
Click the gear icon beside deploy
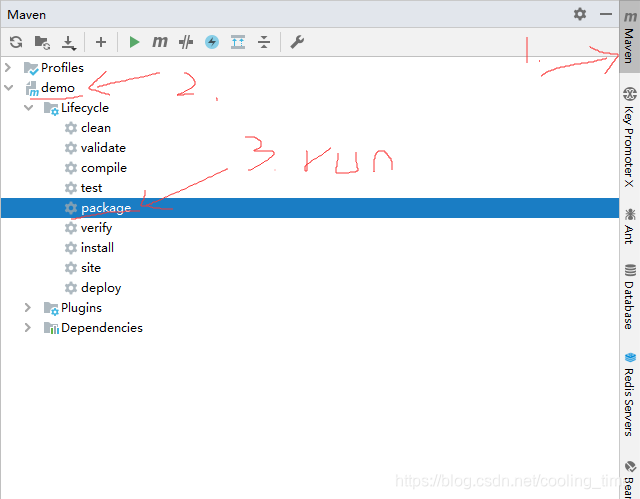click(71, 288)
